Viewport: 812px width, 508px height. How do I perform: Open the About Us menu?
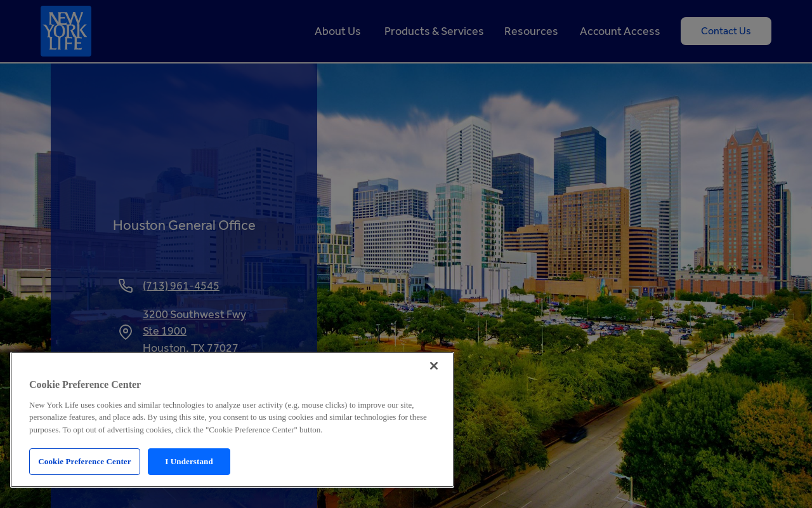point(337,31)
